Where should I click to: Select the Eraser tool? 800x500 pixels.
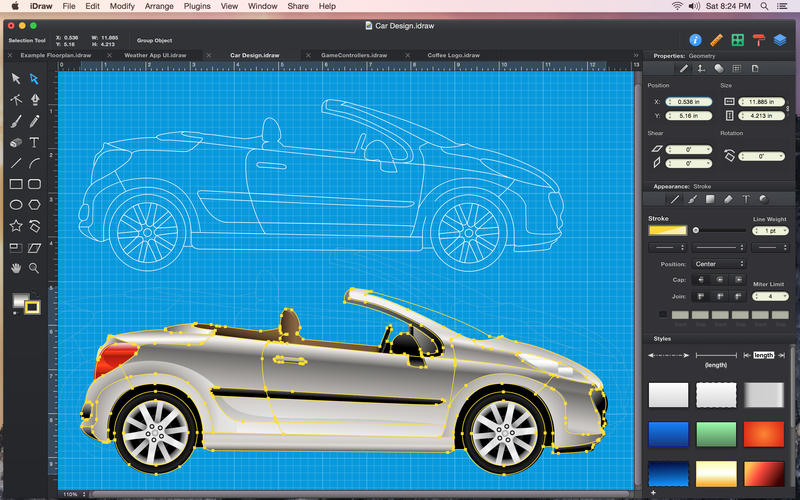point(16,142)
